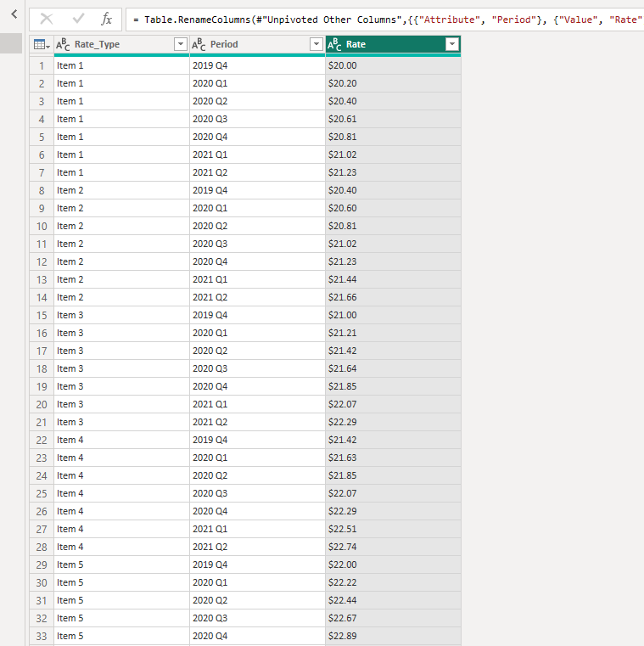Select Item 4 cell in row 25
Image resolution: width=644 pixels, height=646 pixels.
point(121,493)
